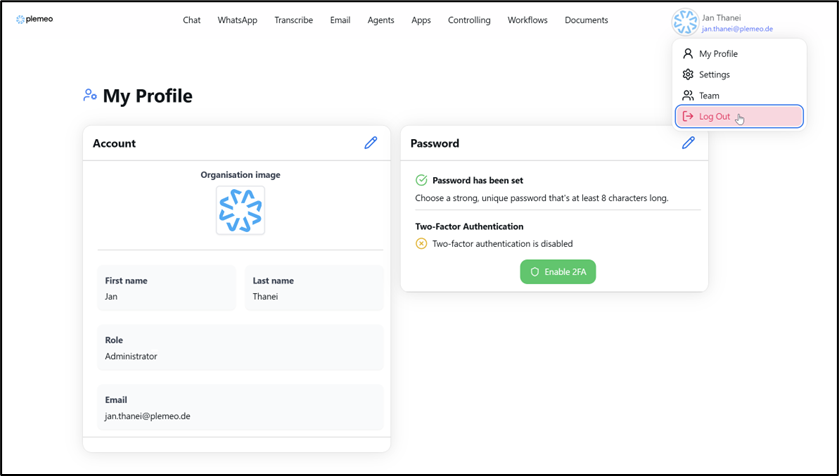This screenshot has width=839, height=476.
Task: Open Settings from the user menu
Action: 714,75
